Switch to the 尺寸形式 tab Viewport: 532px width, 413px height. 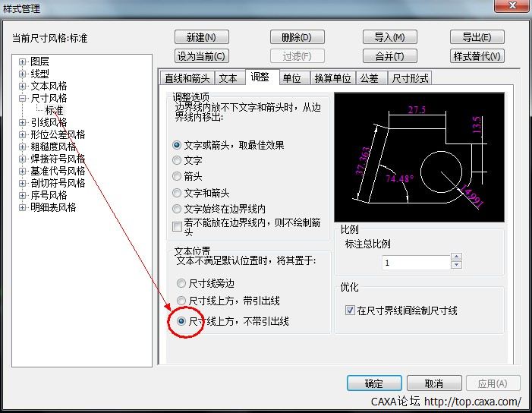pos(410,78)
